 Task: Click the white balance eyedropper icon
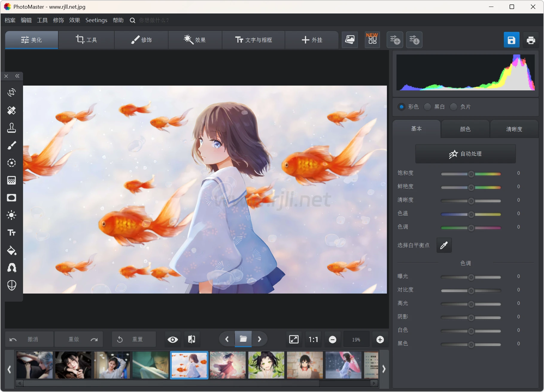444,245
